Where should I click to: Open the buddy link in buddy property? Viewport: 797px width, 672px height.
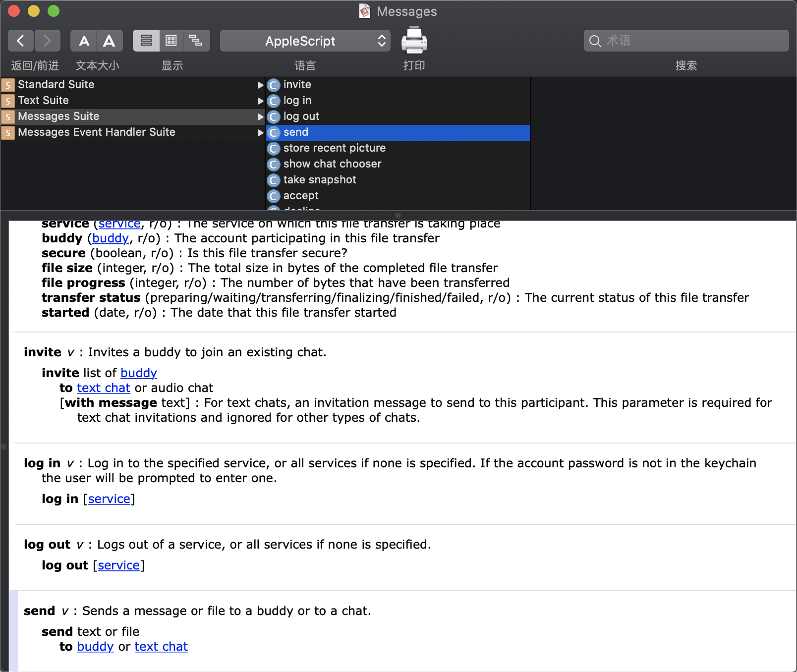click(111, 238)
